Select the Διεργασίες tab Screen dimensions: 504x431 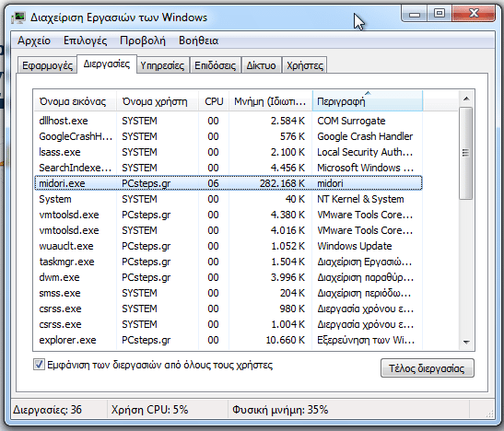(x=107, y=64)
